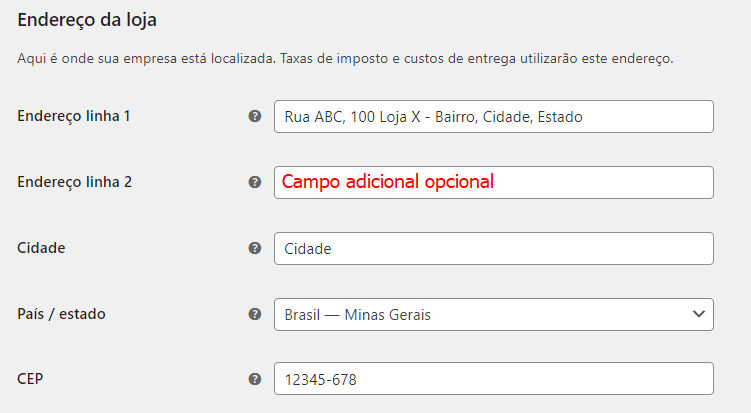Click the Endereço linha 2 label text
Image resolution: width=751 pixels, height=413 pixels.
tap(74, 182)
